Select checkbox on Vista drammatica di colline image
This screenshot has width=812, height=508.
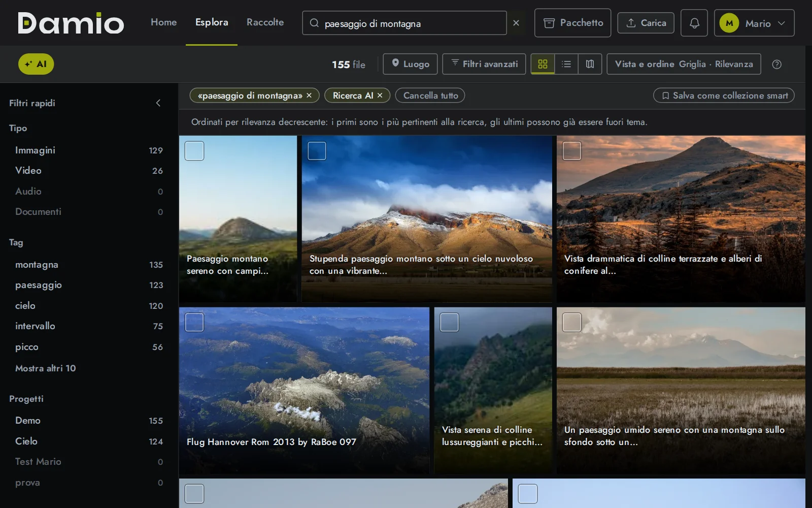tap(572, 151)
